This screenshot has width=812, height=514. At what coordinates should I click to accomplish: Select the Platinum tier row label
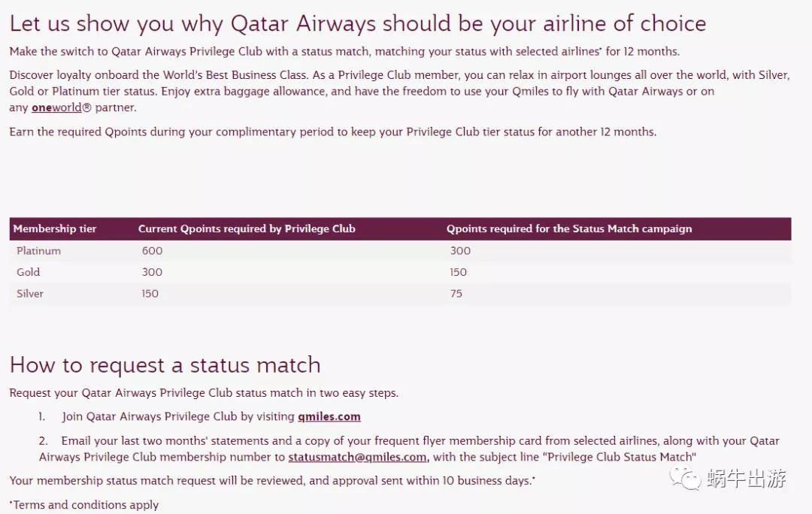[38, 251]
